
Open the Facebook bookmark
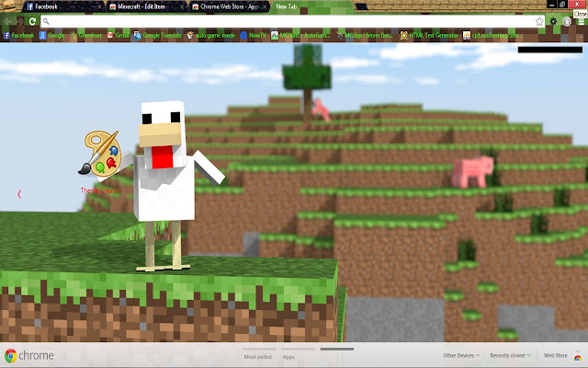18,36
